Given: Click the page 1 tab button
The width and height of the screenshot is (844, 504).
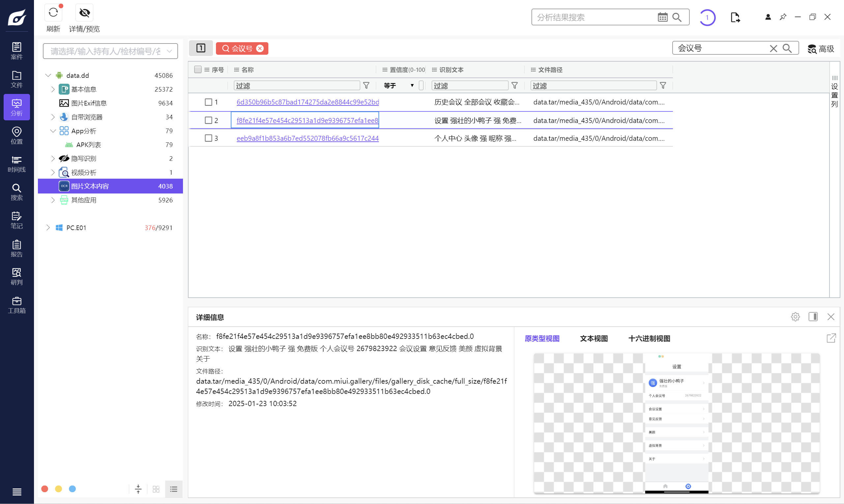Looking at the screenshot, I should coord(201,48).
